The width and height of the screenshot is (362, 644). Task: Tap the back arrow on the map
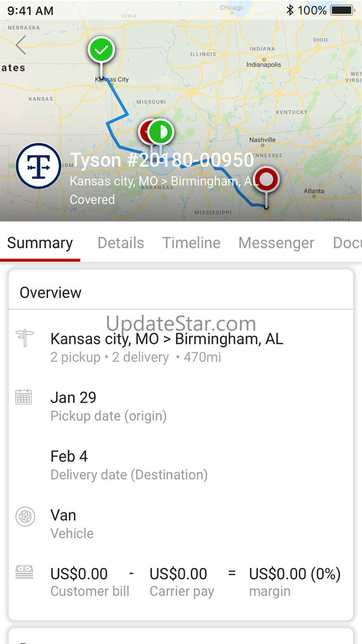coord(20,45)
